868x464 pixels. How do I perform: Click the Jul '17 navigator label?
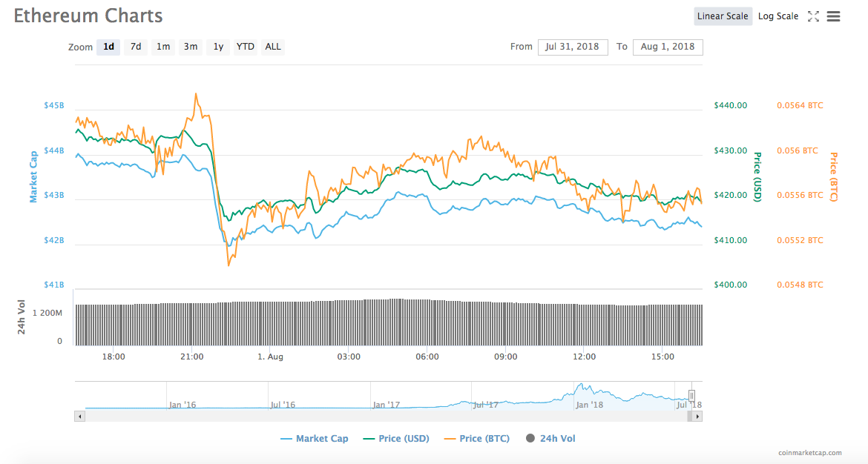point(485,405)
